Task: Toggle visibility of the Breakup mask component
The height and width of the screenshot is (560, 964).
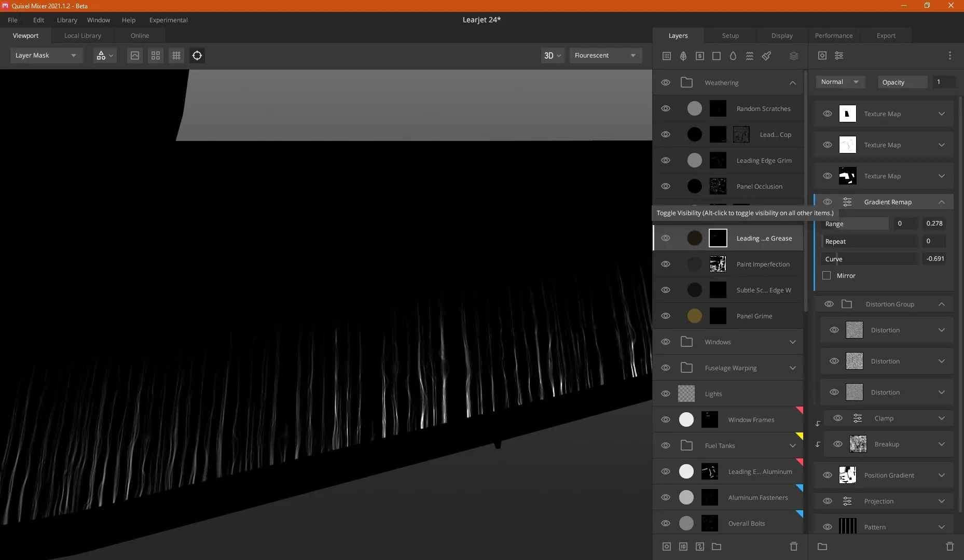Action: point(838,444)
